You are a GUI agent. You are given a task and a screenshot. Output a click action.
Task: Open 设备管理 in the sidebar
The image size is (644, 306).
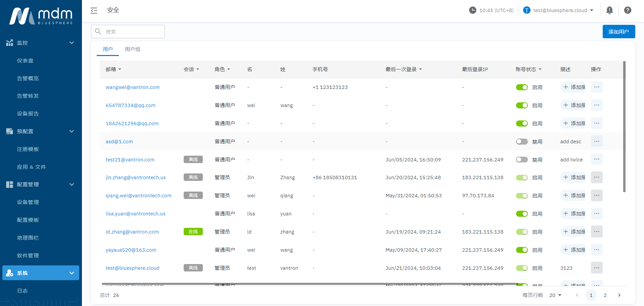tap(28, 202)
